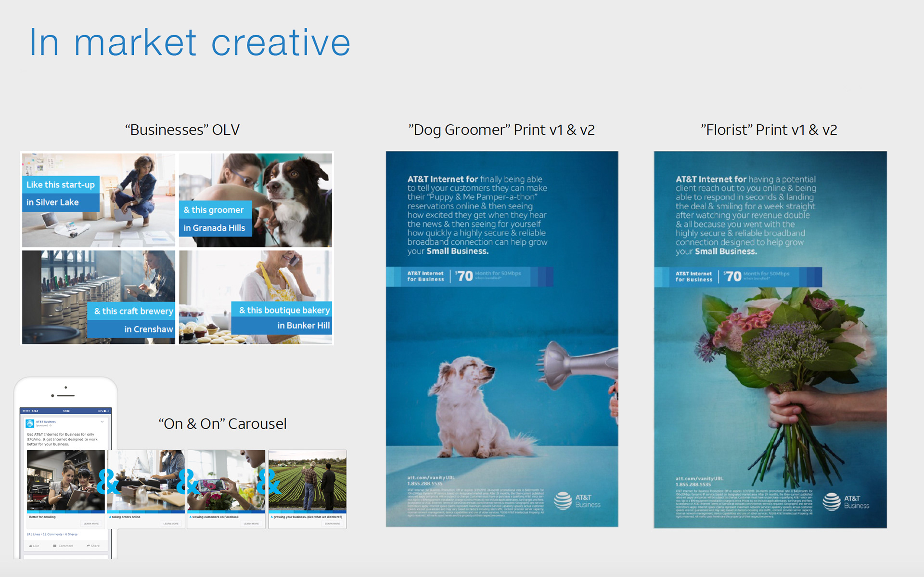Viewport: 924px width, 577px height.
Task: Select the 'taking orders online' carousel image
Action: click(146, 481)
